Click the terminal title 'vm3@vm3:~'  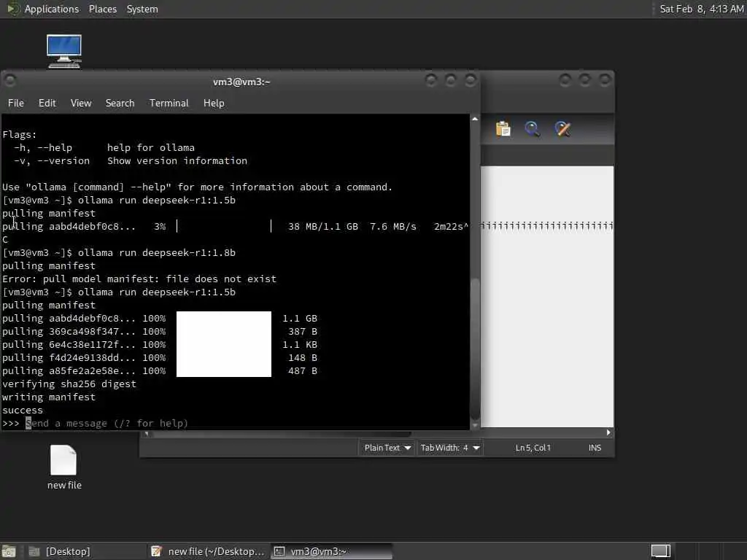pyautogui.click(x=241, y=82)
